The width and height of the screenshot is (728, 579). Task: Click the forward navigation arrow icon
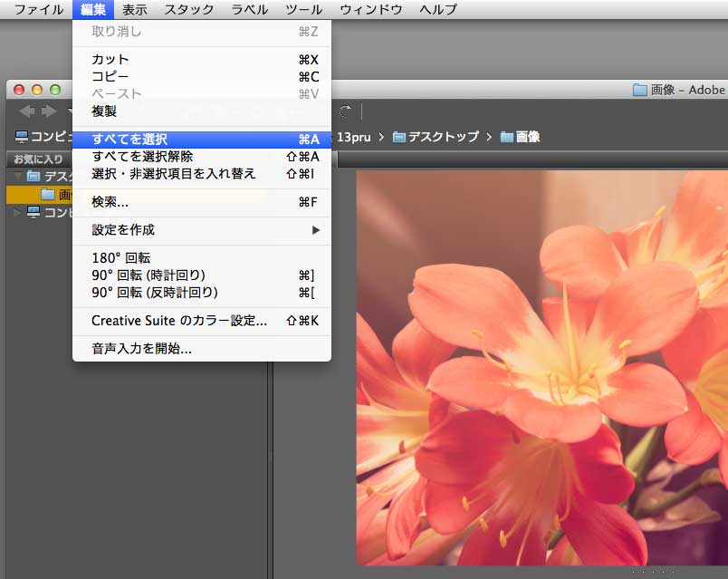(49, 111)
